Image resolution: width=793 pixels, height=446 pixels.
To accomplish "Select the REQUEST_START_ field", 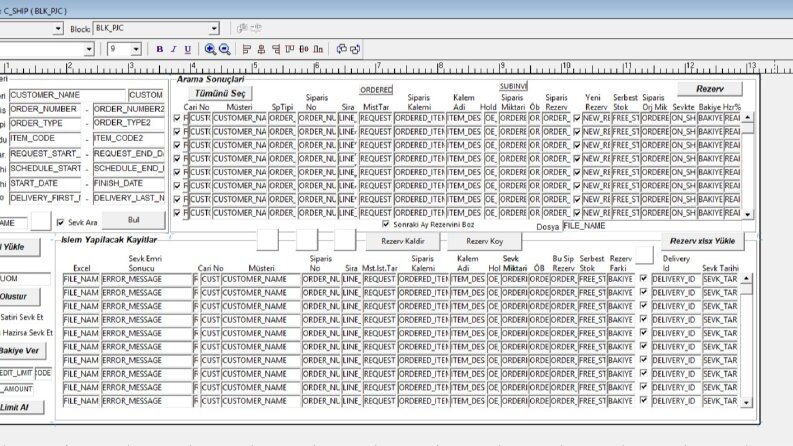I will [45, 153].
